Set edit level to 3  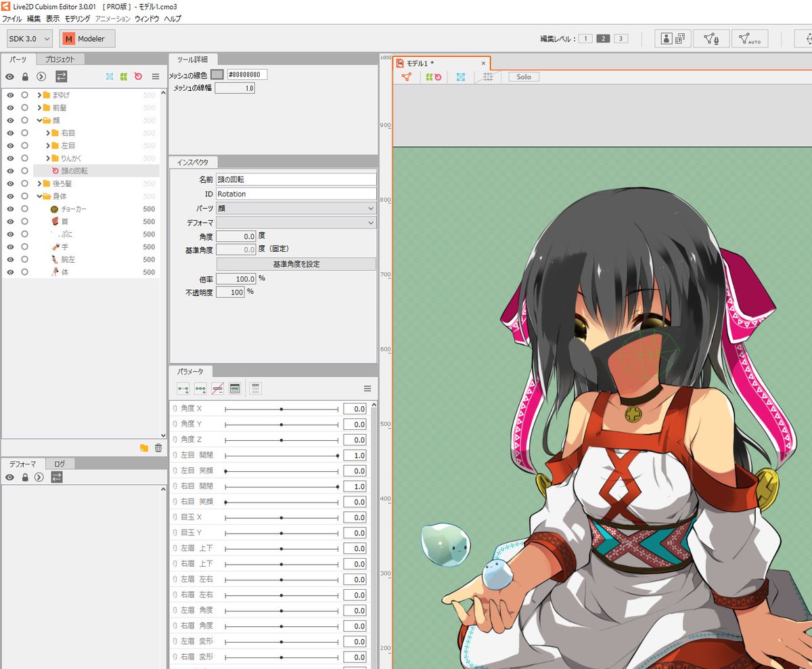click(621, 39)
